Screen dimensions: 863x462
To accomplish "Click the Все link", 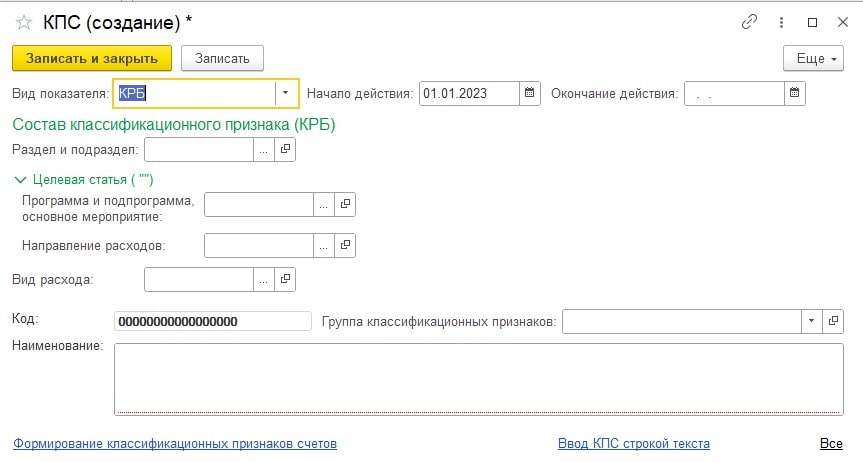I will point(830,443).
